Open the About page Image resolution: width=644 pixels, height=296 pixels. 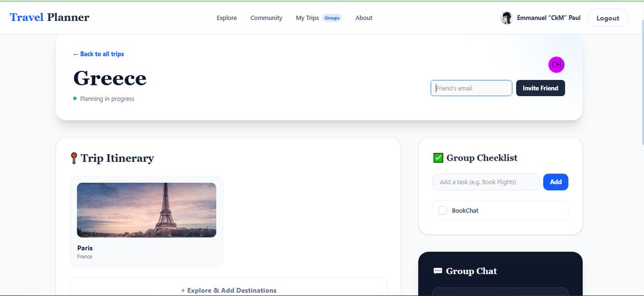coord(364,18)
